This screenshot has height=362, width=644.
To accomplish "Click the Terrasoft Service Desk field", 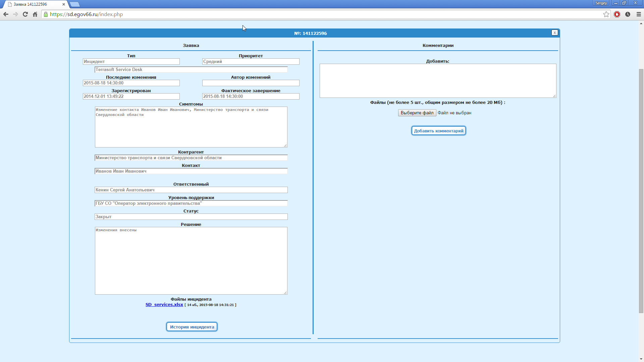I will click(191, 70).
